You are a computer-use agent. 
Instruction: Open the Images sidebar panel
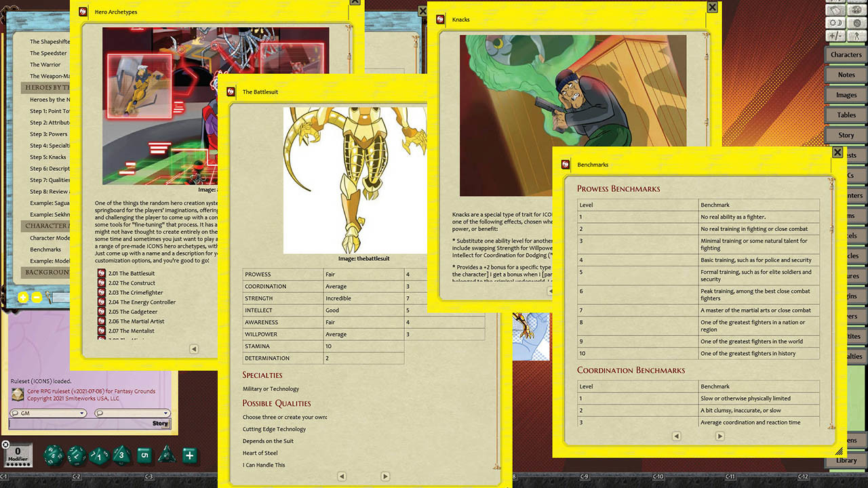846,95
